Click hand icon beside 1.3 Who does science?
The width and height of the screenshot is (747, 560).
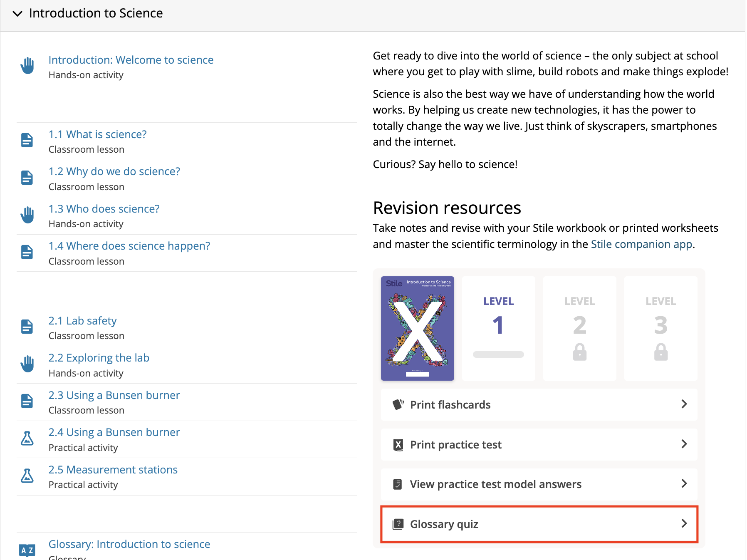[x=27, y=215]
